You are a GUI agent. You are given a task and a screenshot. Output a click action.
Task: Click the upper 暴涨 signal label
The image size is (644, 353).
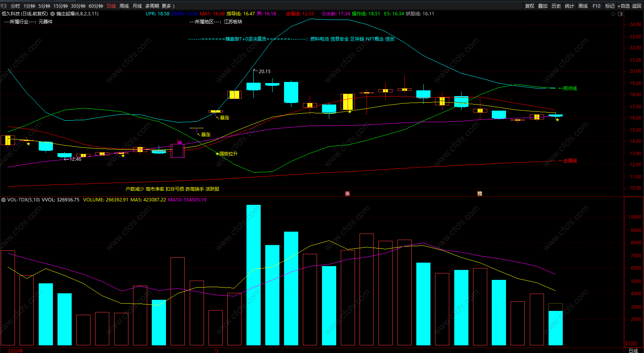(225, 118)
